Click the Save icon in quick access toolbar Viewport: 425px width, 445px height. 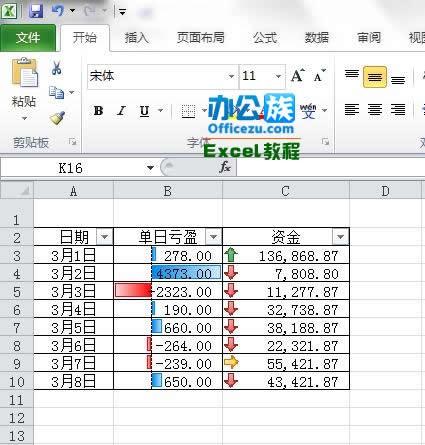(36, 11)
